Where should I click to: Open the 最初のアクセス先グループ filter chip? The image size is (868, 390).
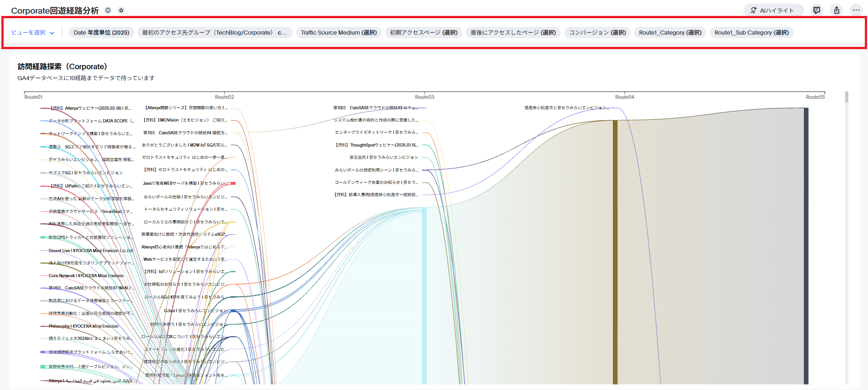[214, 33]
